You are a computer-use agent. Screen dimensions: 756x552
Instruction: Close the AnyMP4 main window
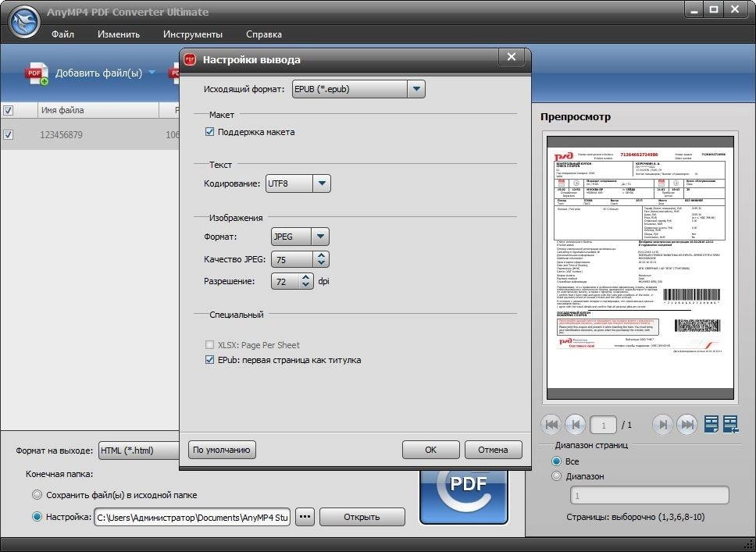pos(735,10)
